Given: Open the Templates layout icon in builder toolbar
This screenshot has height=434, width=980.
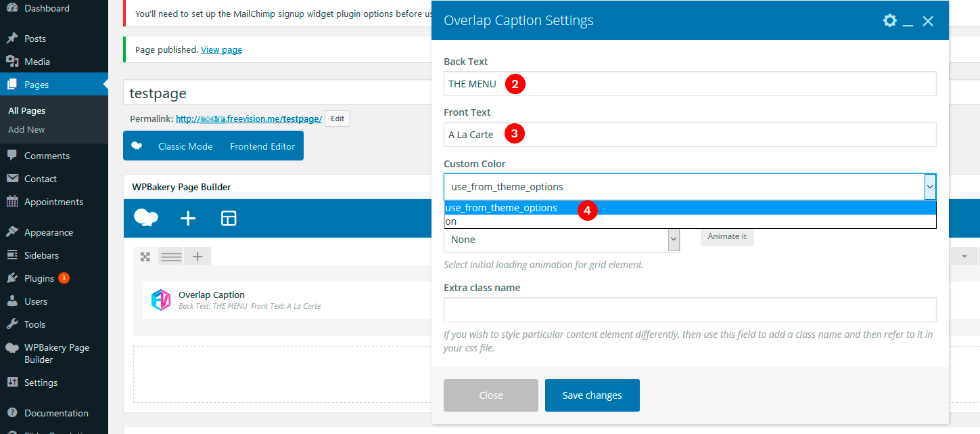Looking at the screenshot, I should tap(229, 218).
